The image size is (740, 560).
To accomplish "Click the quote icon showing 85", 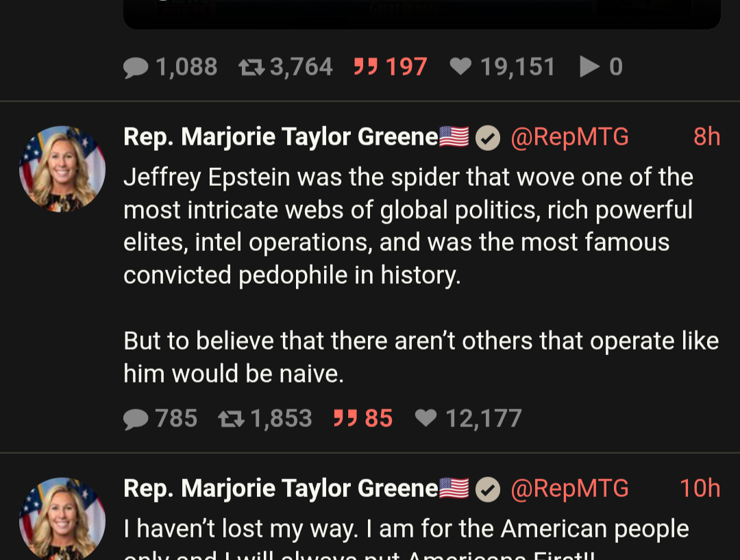I will coord(345,419).
